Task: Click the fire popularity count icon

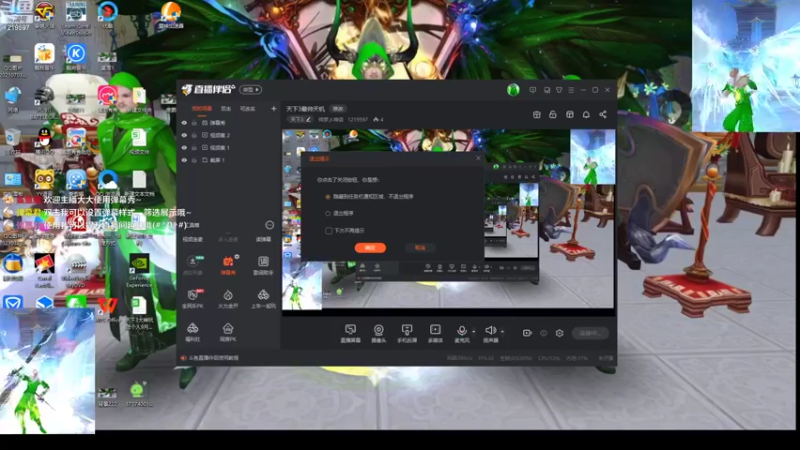Action: point(378,119)
